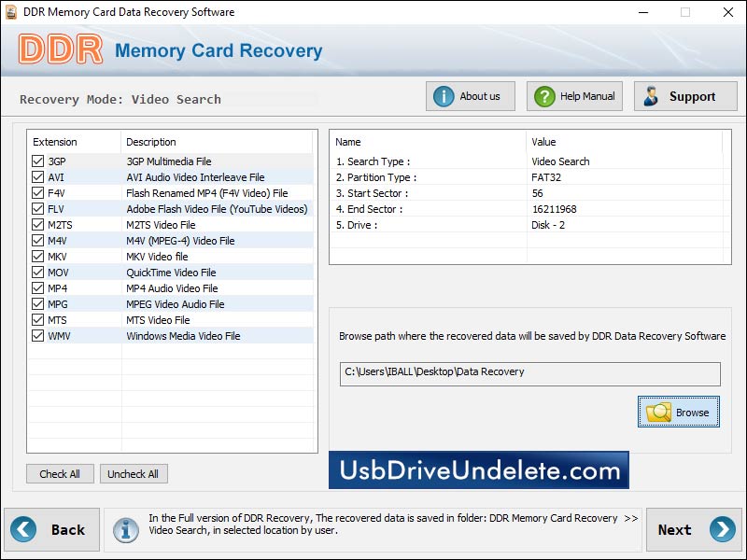Image resolution: width=747 pixels, height=560 pixels.
Task: Click the Name column header
Action: pyautogui.click(x=429, y=142)
